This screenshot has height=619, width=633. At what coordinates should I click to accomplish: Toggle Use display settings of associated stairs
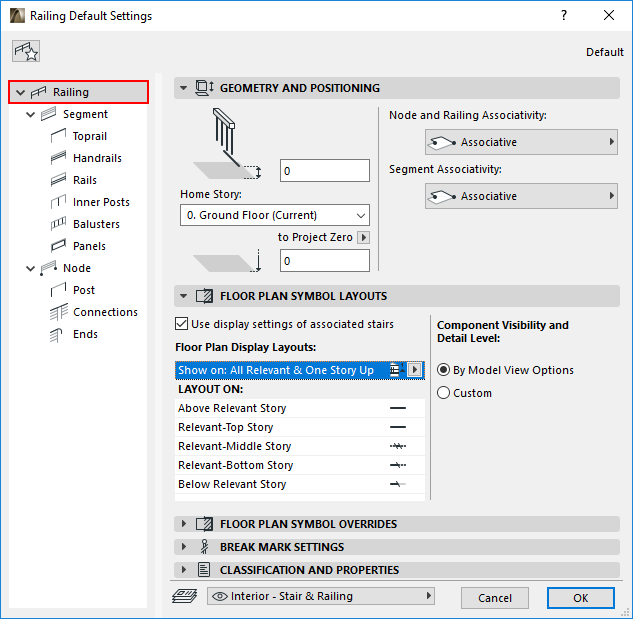pyautogui.click(x=181, y=324)
